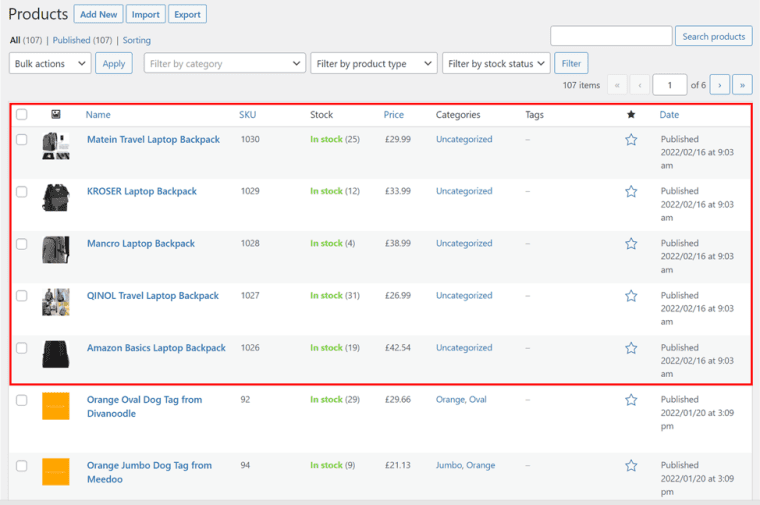Click the Jumbo category link
The height and width of the screenshot is (505, 760).
[x=449, y=465]
